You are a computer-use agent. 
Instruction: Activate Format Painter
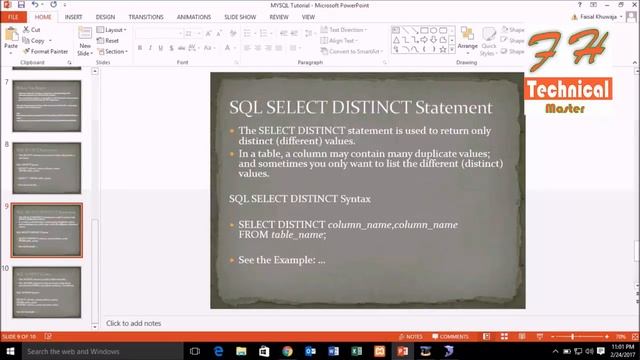tap(46, 51)
